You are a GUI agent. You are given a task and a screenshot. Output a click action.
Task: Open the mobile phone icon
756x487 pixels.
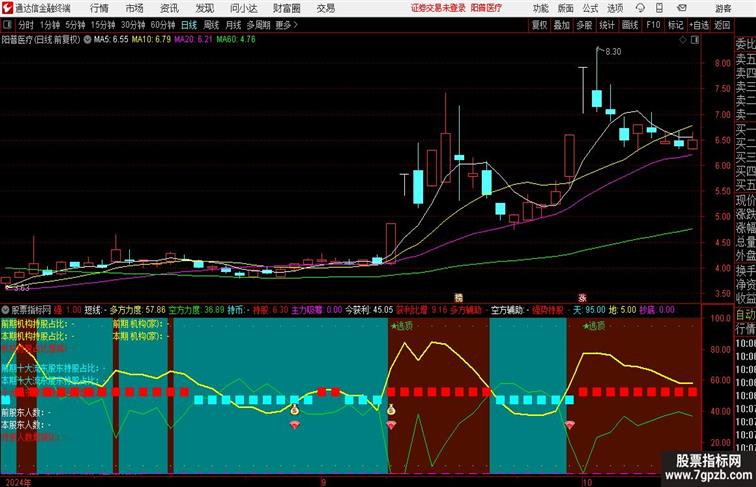[659, 8]
